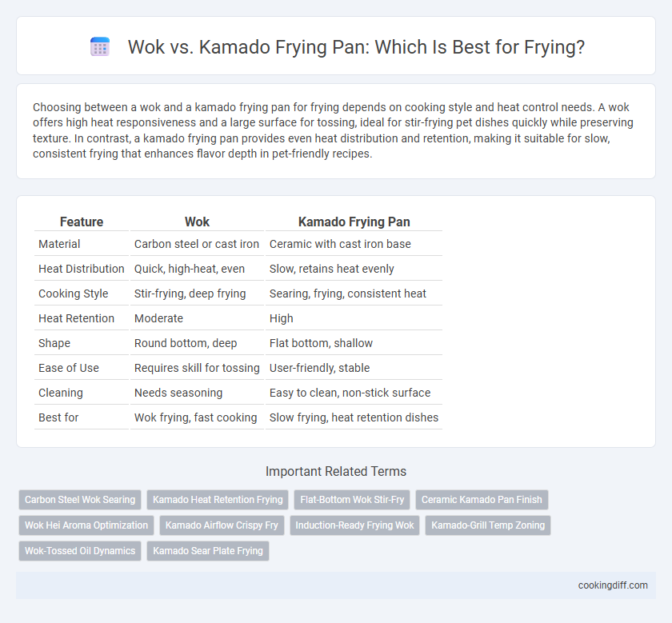Viewport: 672px width, 623px height.
Task: Click the Important Related Terms heading
Action: pyautogui.click(x=336, y=471)
